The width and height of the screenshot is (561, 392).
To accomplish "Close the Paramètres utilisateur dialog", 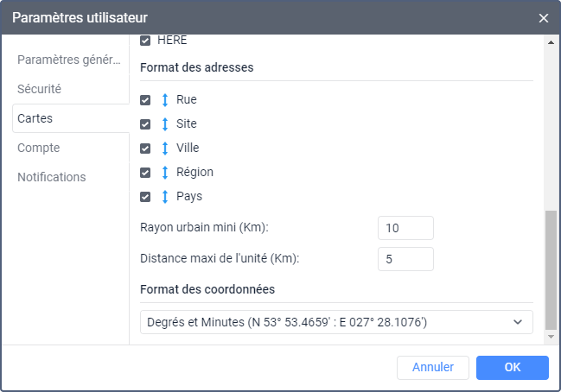I will tap(544, 17).
